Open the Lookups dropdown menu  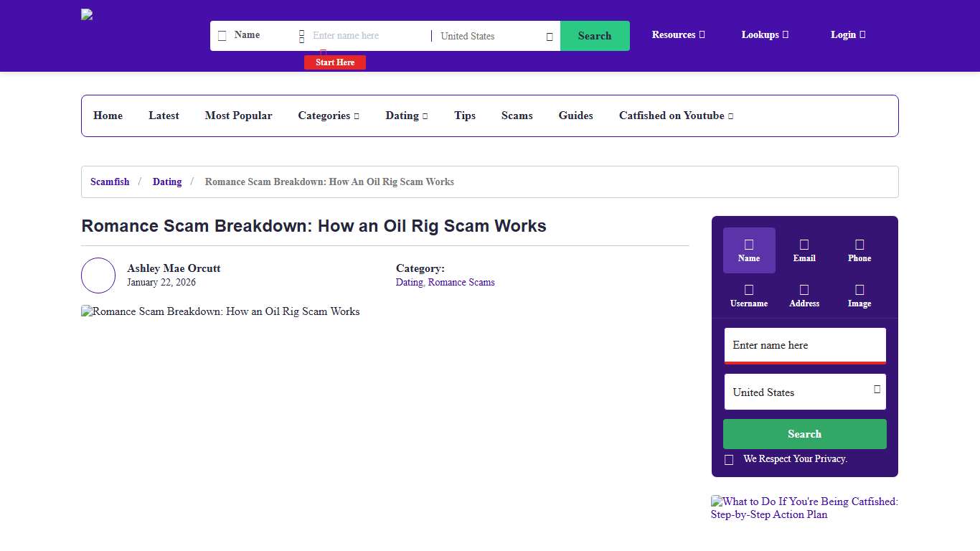764,34
